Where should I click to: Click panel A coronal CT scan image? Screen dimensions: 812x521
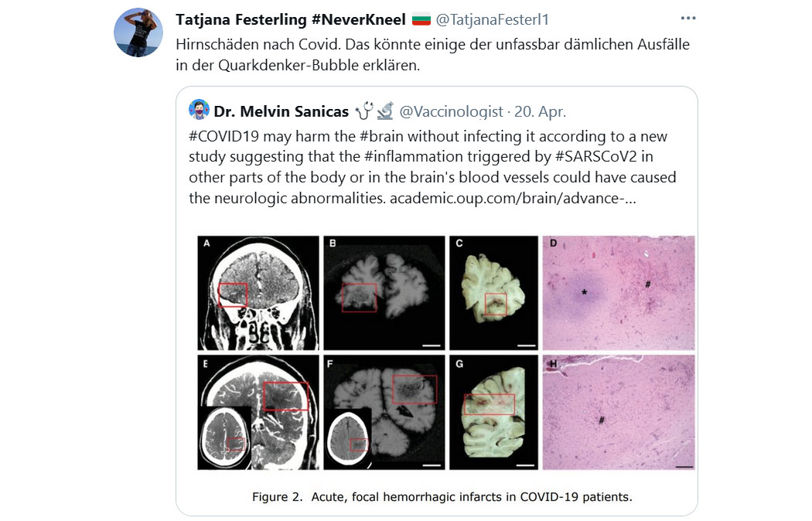pos(258,293)
